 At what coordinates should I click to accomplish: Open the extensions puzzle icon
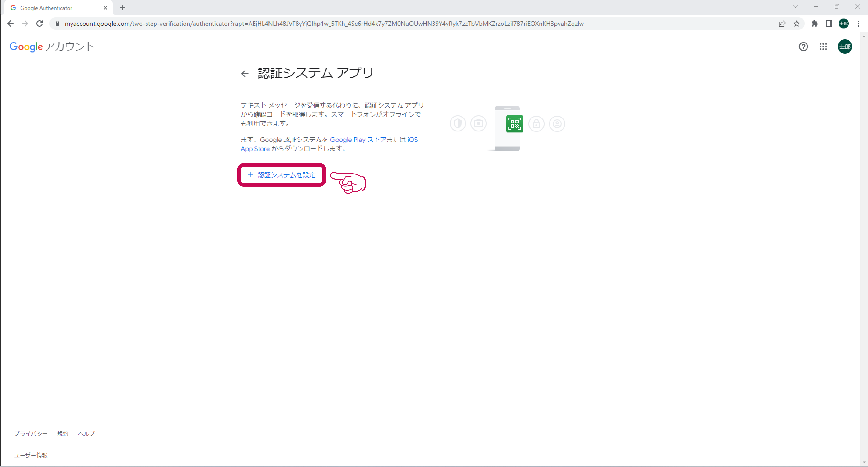[x=814, y=24]
